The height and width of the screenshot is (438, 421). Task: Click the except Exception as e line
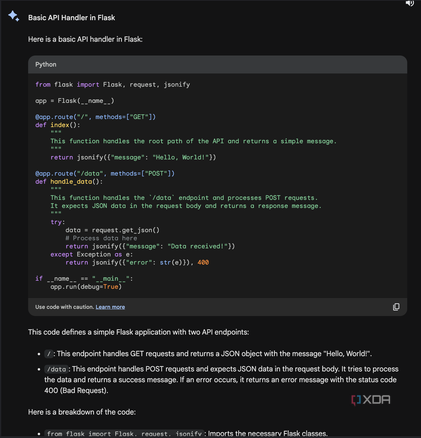pos(92,255)
